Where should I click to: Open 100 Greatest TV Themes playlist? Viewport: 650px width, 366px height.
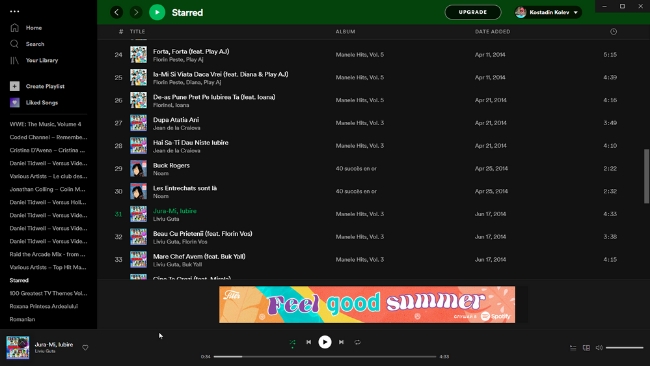coord(49,293)
